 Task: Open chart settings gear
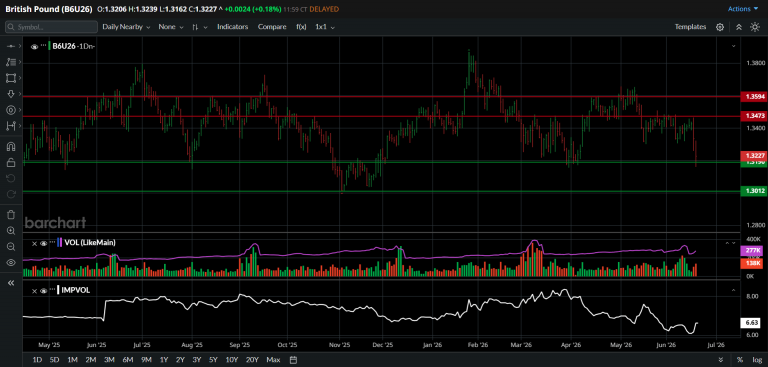pyautogui.click(x=720, y=27)
